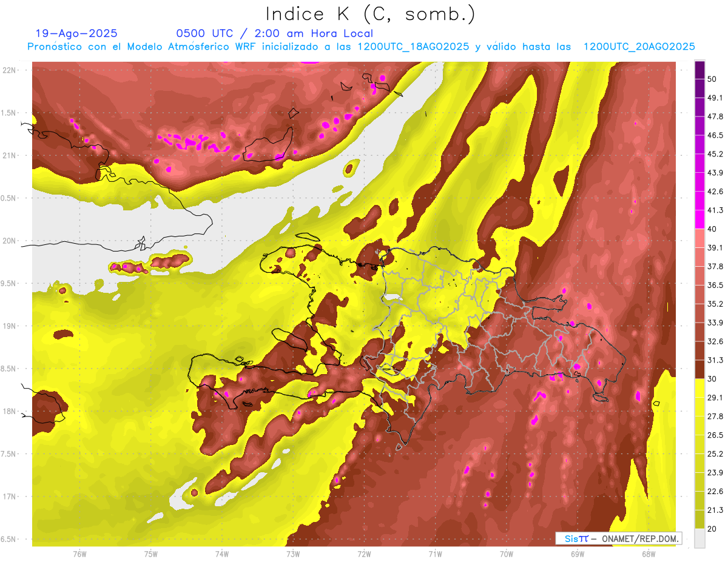Click the latitude label "19N"
The image size is (728, 562).
pos(10,326)
